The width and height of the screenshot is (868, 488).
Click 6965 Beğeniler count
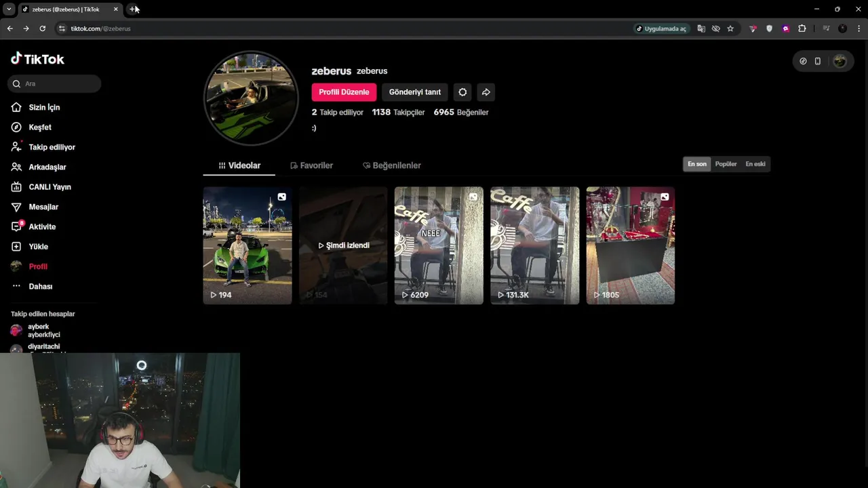click(461, 113)
